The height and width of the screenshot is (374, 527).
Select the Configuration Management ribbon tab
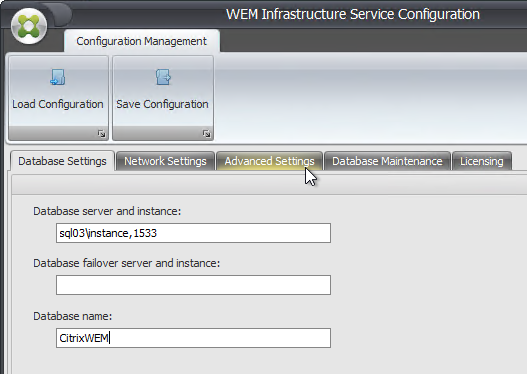point(141,41)
